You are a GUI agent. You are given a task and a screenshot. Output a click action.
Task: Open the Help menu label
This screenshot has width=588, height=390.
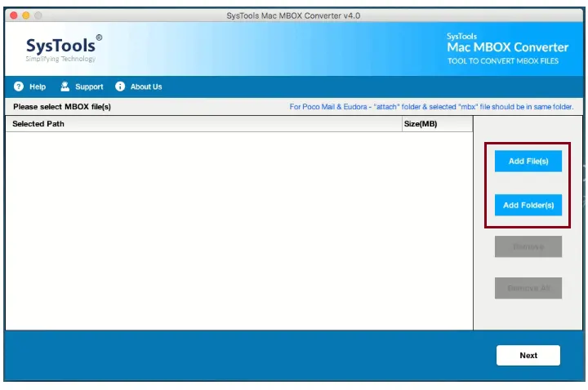click(38, 87)
